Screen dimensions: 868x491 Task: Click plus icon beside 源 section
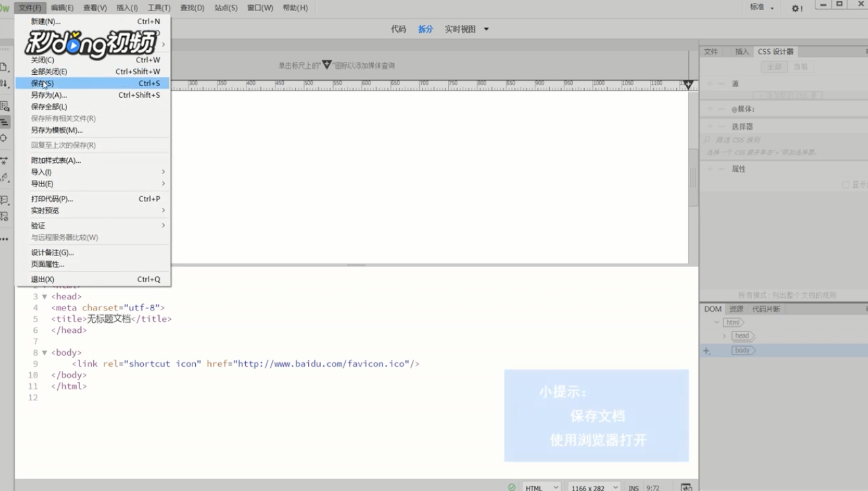click(x=710, y=84)
